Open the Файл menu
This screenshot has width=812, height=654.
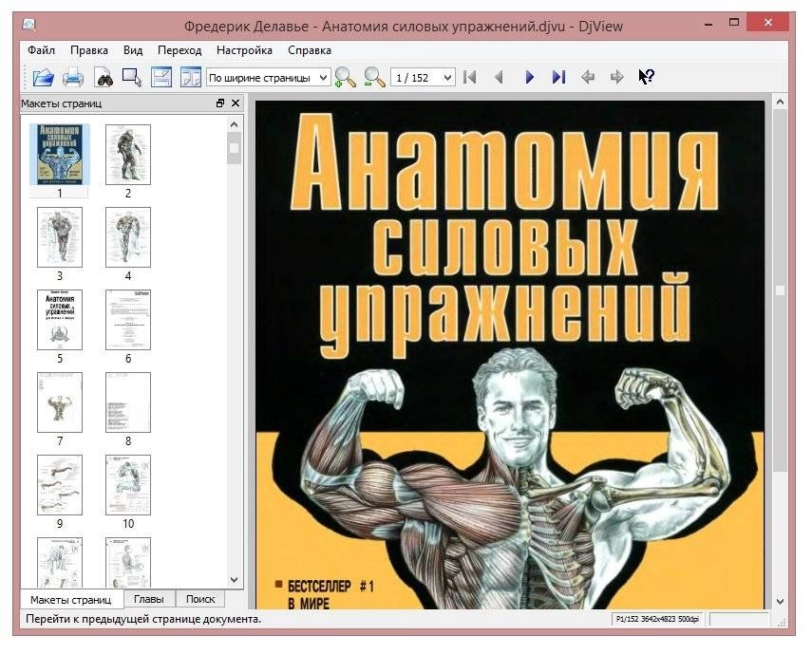[x=41, y=50]
